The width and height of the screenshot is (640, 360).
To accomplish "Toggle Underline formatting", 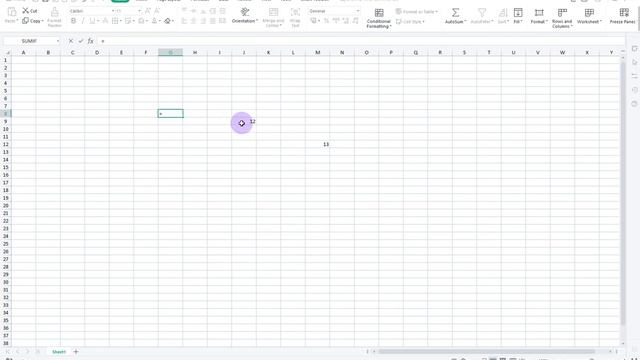I will [x=92, y=20].
